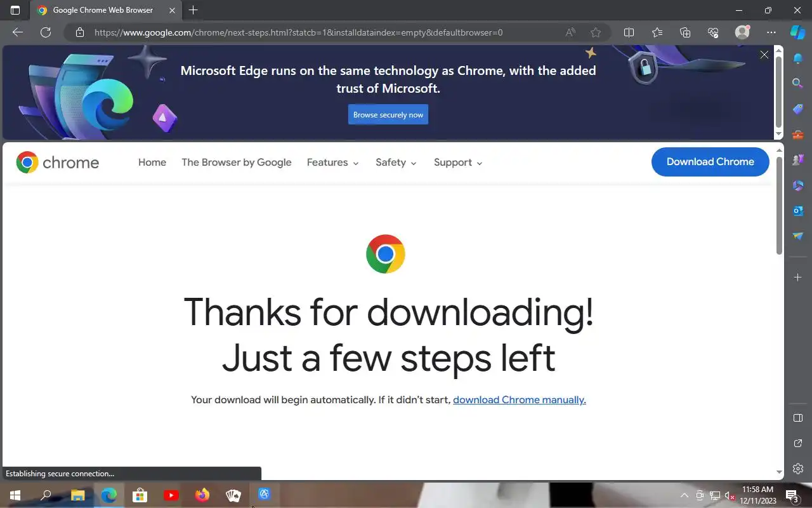Toggle sidebar layout icon near bottom

coord(798,418)
